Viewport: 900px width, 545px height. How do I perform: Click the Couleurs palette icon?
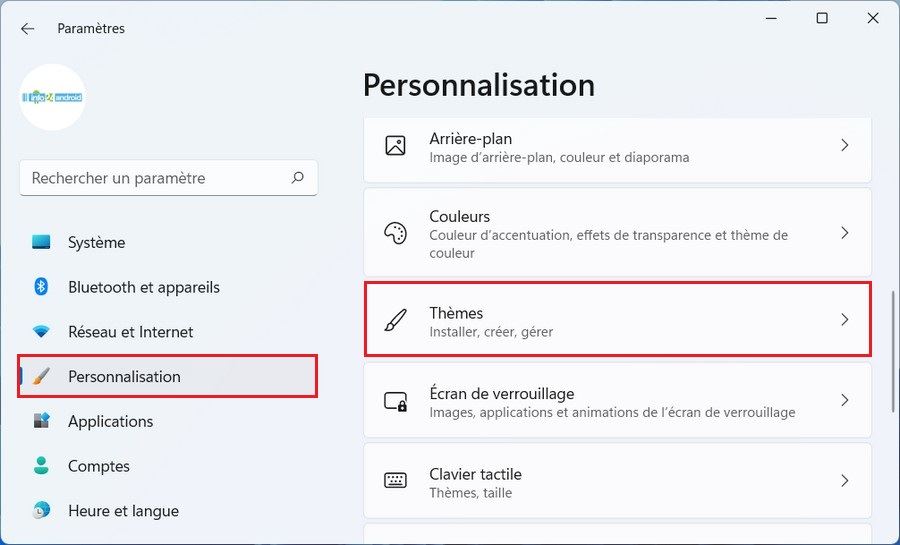(x=395, y=233)
